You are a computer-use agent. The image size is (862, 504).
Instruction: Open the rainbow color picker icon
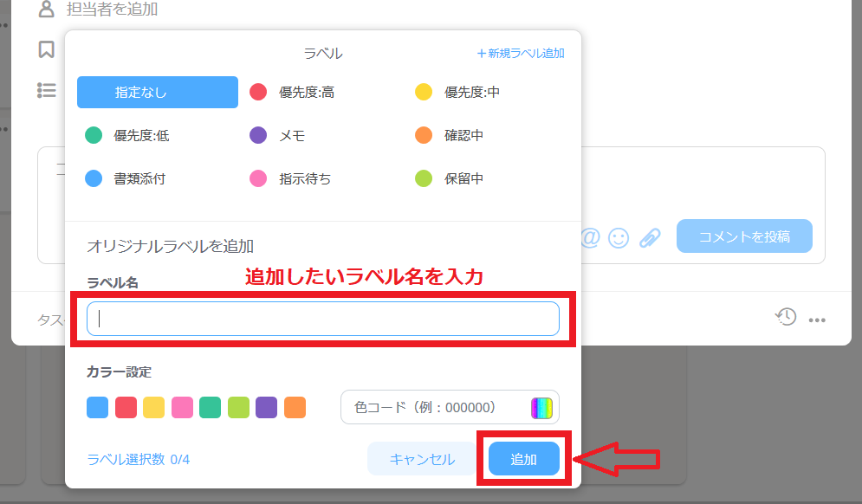[541, 407]
